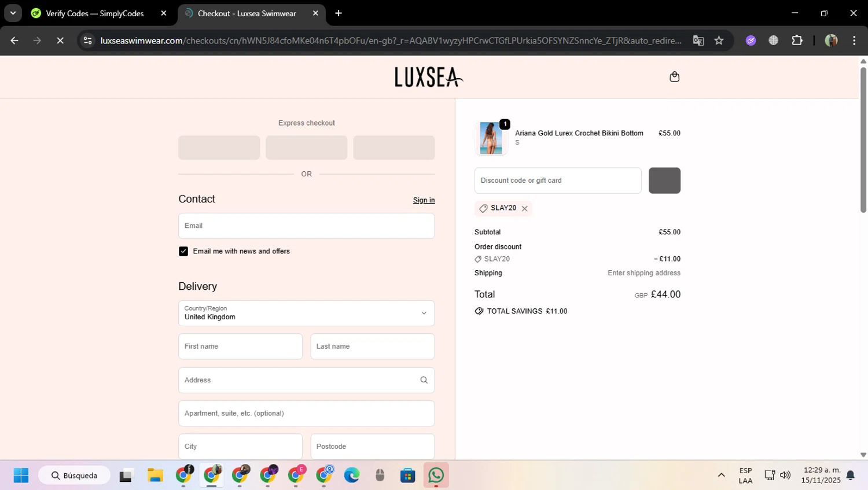
Task: Open the shopping bag cart icon
Action: [x=674, y=77]
